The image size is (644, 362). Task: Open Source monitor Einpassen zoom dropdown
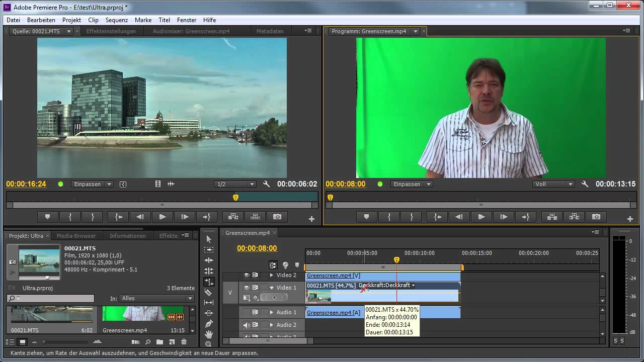pyautogui.click(x=92, y=184)
